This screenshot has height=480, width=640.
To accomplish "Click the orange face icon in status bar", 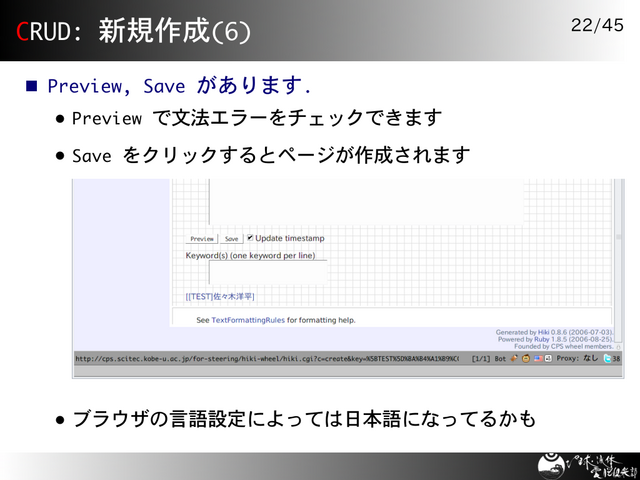I will pos(526,358).
